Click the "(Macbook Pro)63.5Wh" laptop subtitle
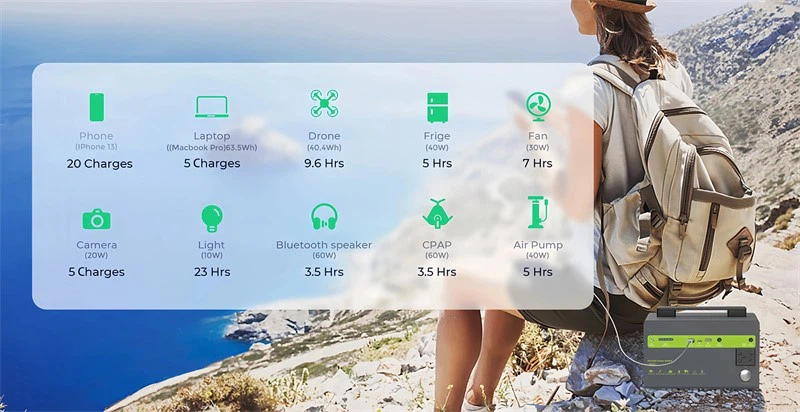Screen dimensions: 800x412 pyautogui.click(x=212, y=148)
